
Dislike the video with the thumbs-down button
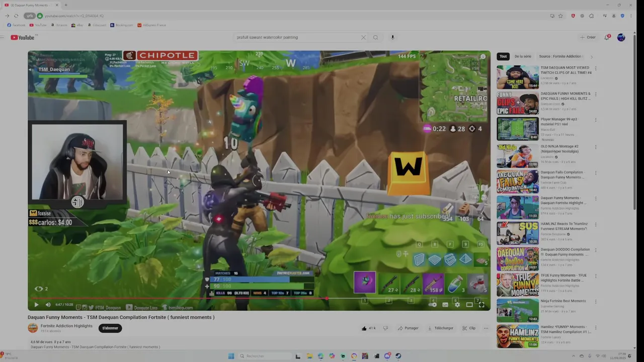point(385,328)
